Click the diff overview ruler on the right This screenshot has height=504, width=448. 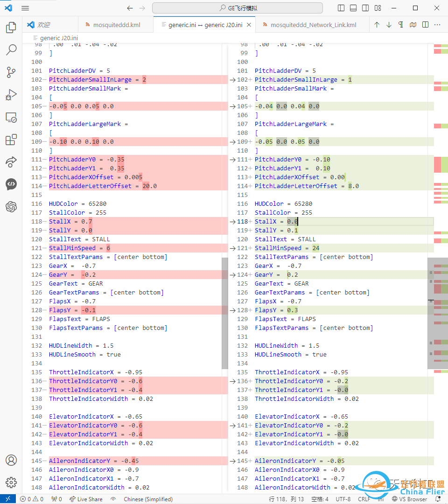coord(441,187)
